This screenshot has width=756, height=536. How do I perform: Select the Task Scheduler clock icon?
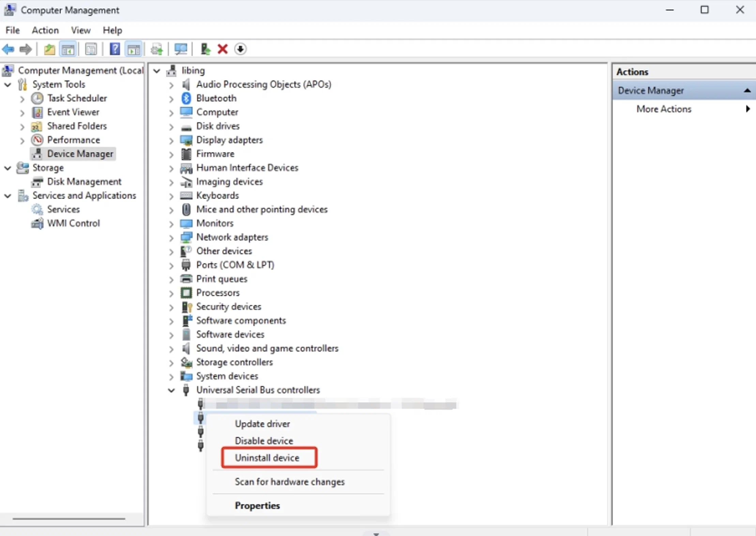coord(37,98)
